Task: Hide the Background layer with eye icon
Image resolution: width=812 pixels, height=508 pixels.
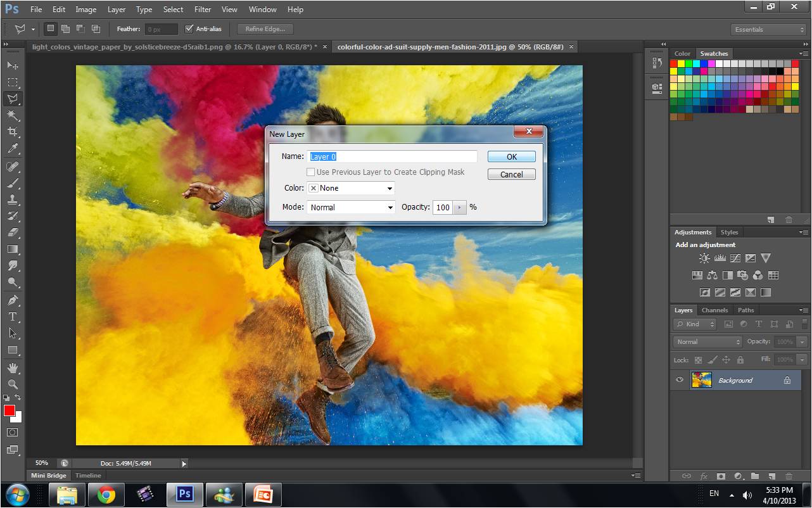Action: pos(680,380)
